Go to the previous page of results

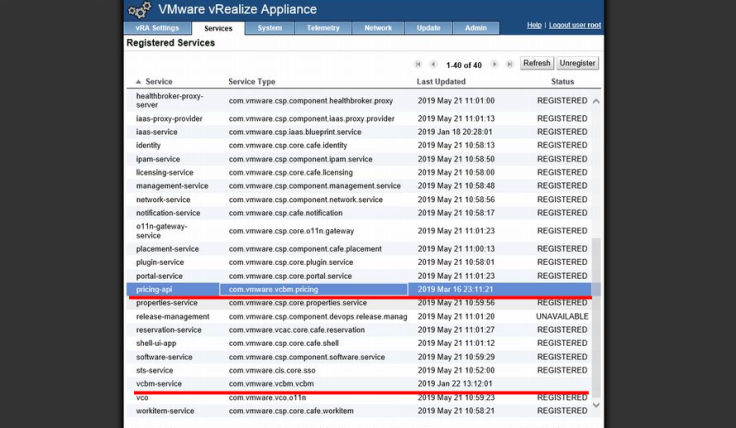click(434, 64)
